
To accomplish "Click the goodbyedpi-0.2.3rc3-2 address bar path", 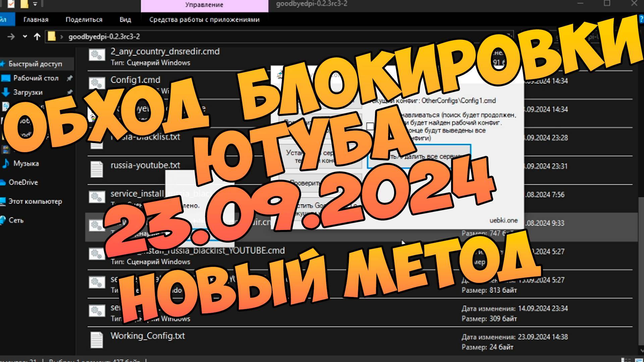I will click(104, 37).
